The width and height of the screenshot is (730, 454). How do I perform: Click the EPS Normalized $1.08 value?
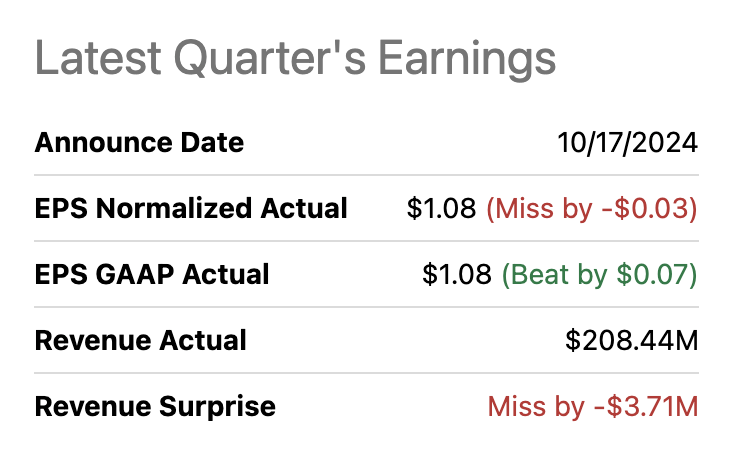tap(441, 208)
